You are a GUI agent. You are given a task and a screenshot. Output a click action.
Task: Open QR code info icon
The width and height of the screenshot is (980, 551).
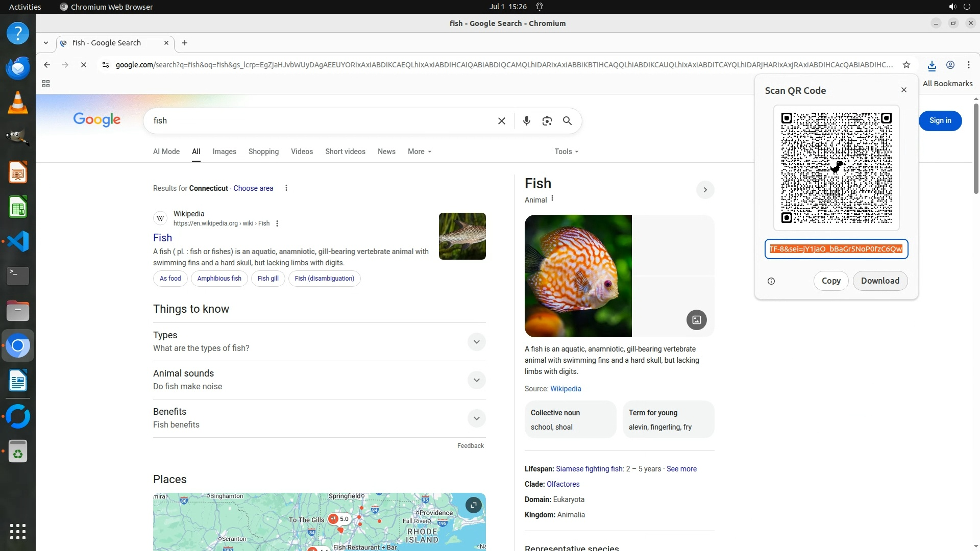point(771,281)
